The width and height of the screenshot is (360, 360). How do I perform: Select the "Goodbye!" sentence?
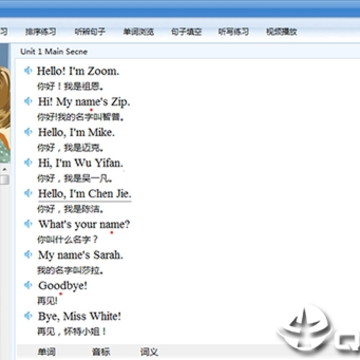(x=63, y=286)
